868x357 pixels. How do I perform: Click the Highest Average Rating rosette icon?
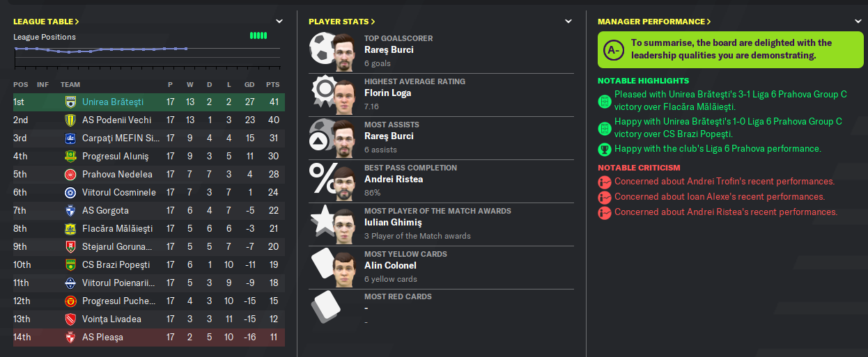click(323, 90)
